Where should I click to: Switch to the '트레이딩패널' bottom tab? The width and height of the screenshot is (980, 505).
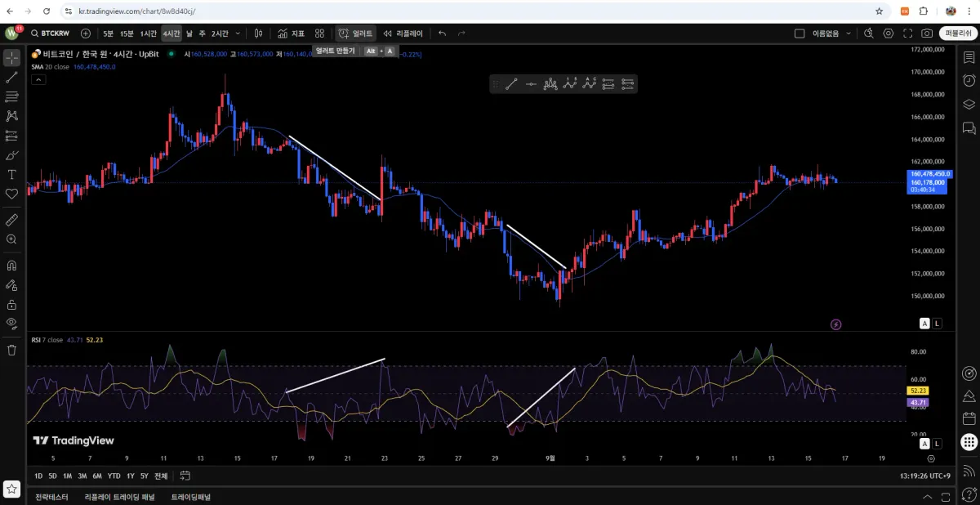(x=190, y=496)
